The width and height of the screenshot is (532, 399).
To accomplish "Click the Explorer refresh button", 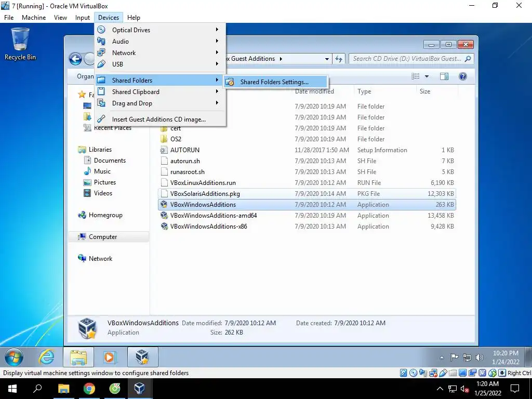I will [x=339, y=59].
